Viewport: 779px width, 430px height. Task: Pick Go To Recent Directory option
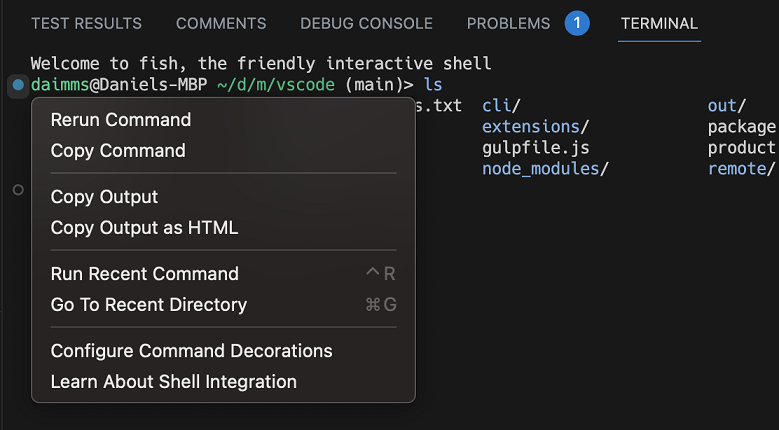coord(149,305)
